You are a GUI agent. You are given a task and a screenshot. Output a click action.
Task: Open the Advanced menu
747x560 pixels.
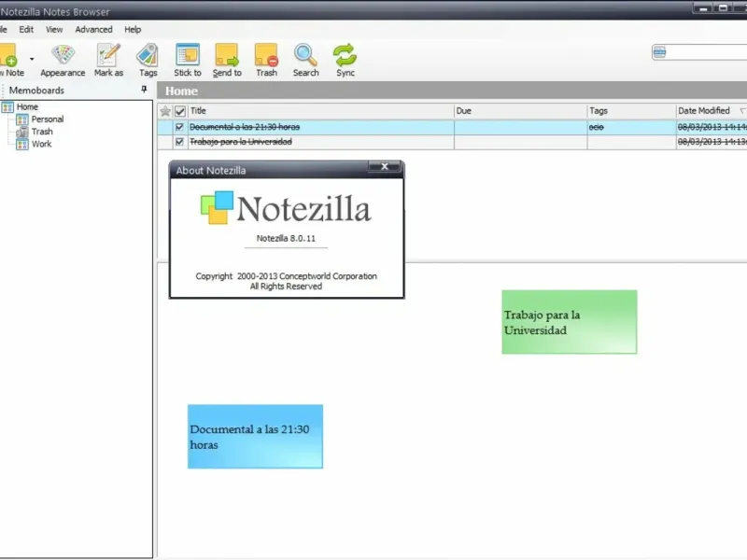click(x=94, y=30)
